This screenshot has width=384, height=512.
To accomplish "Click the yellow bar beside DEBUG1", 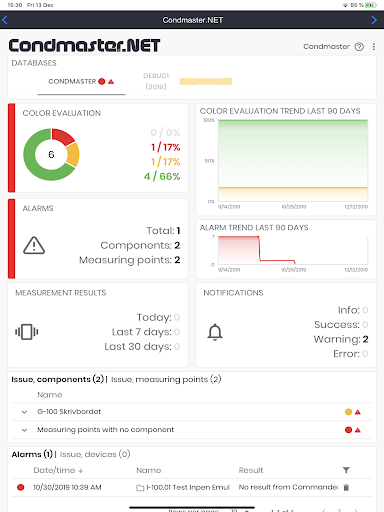I will click(206, 81).
